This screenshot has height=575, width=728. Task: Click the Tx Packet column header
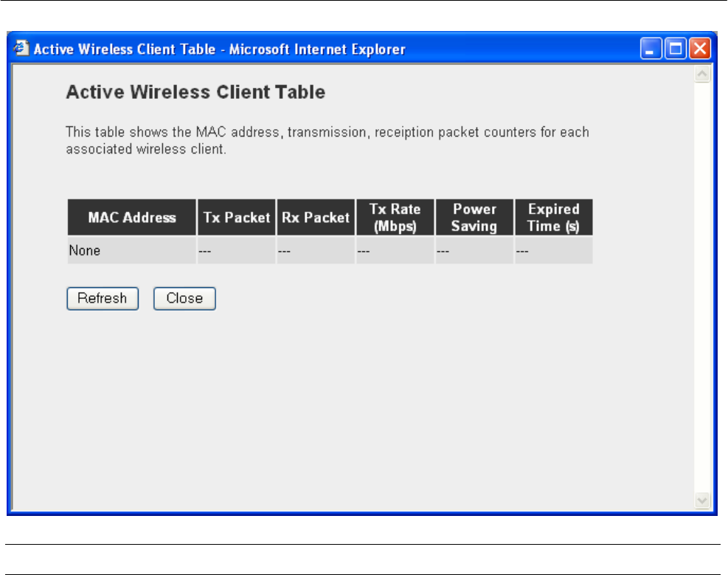(x=236, y=217)
